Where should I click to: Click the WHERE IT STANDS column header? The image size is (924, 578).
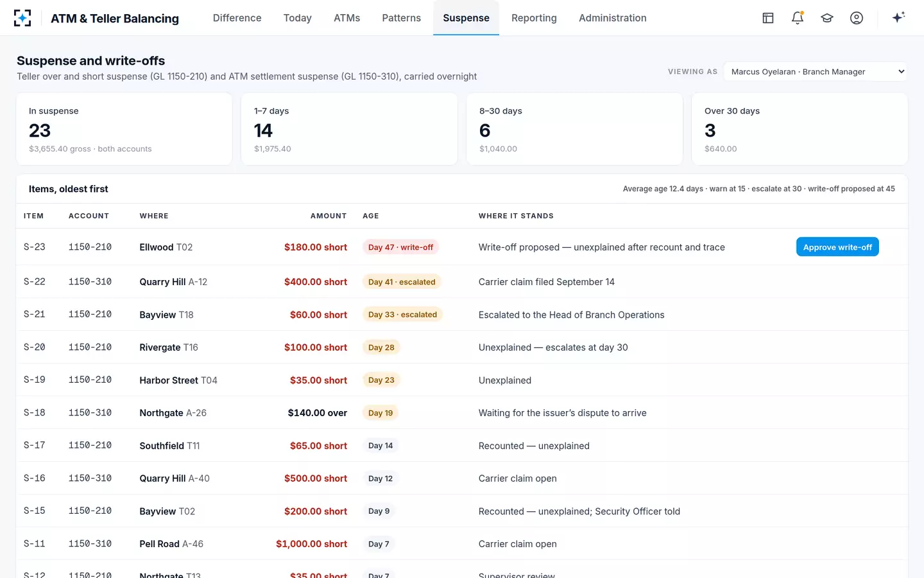[x=516, y=216]
